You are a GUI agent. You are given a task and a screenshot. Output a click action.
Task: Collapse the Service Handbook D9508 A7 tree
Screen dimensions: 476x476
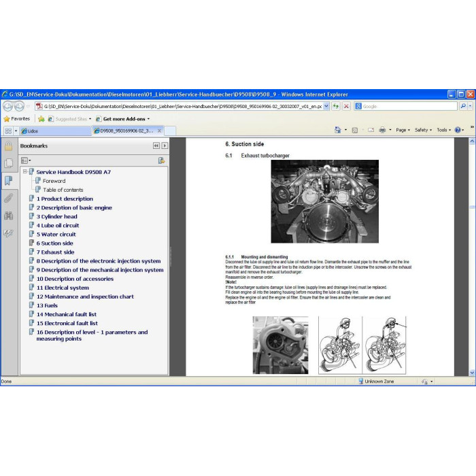[25, 171]
